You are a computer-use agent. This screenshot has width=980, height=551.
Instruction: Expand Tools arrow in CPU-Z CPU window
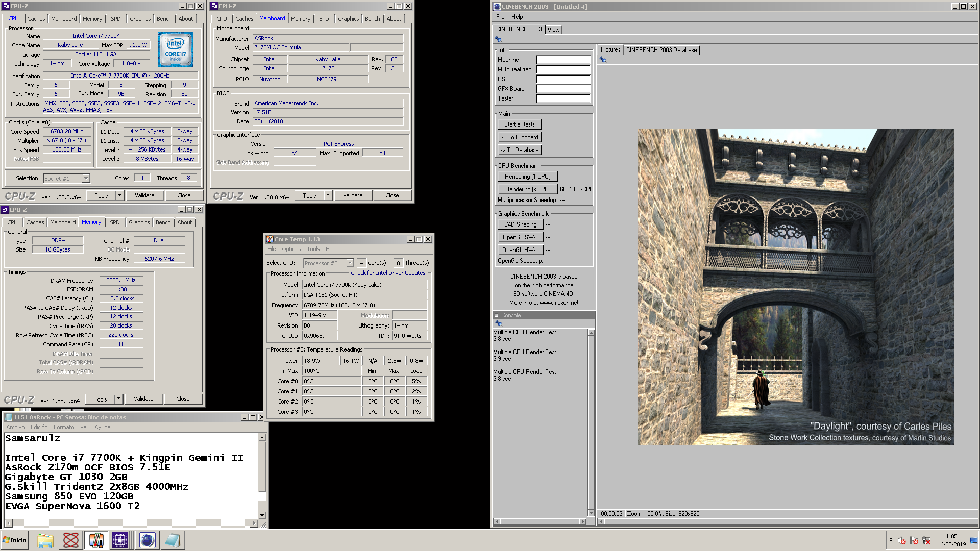pyautogui.click(x=119, y=195)
